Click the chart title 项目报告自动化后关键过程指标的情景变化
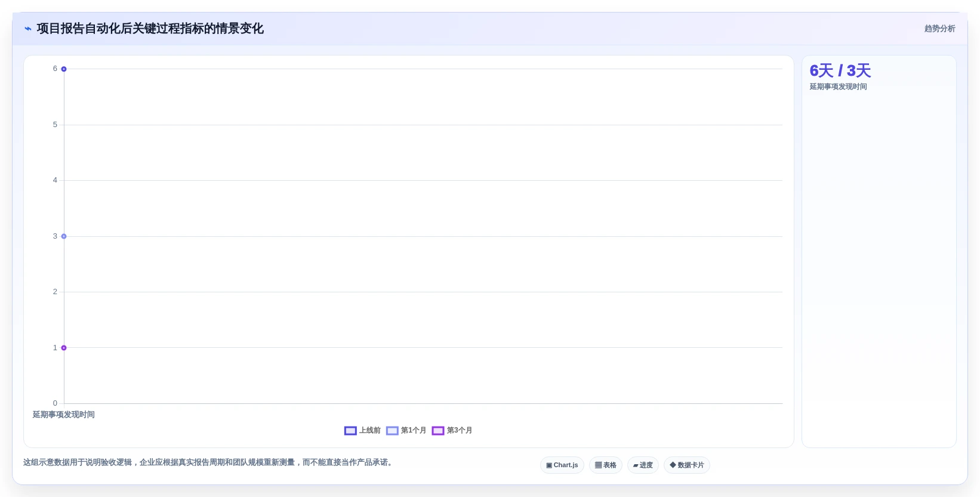 pyautogui.click(x=150, y=29)
